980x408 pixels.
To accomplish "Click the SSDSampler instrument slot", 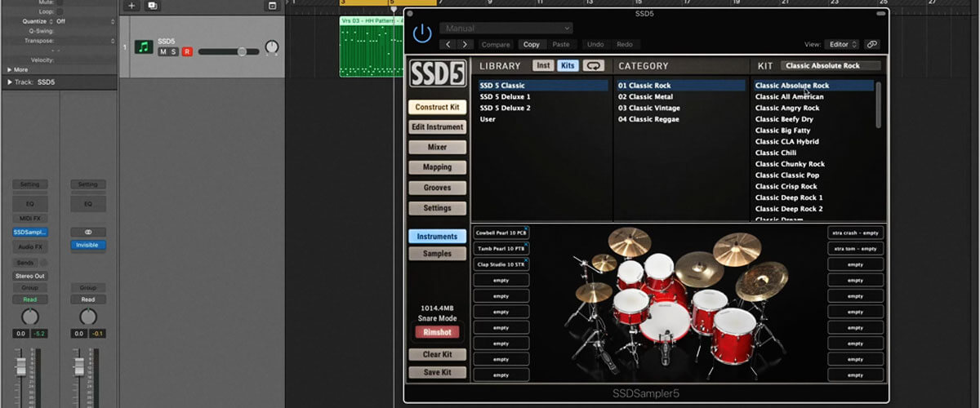I will tap(29, 233).
